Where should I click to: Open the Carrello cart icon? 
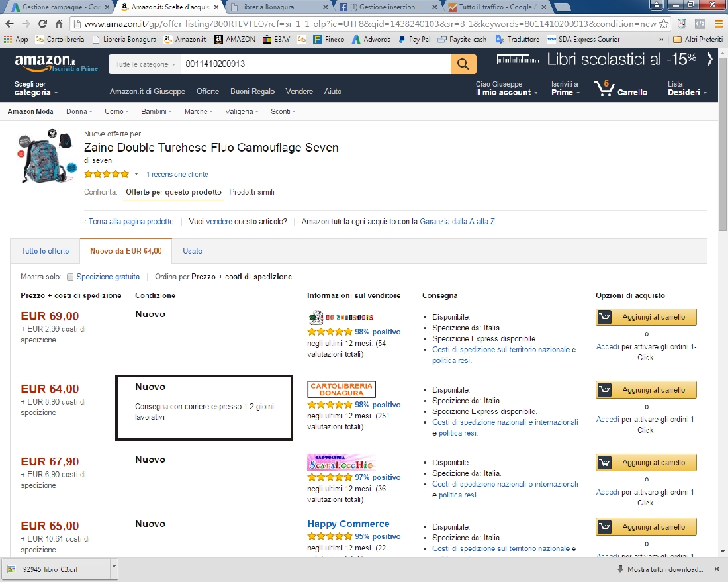(x=620, y=88)
